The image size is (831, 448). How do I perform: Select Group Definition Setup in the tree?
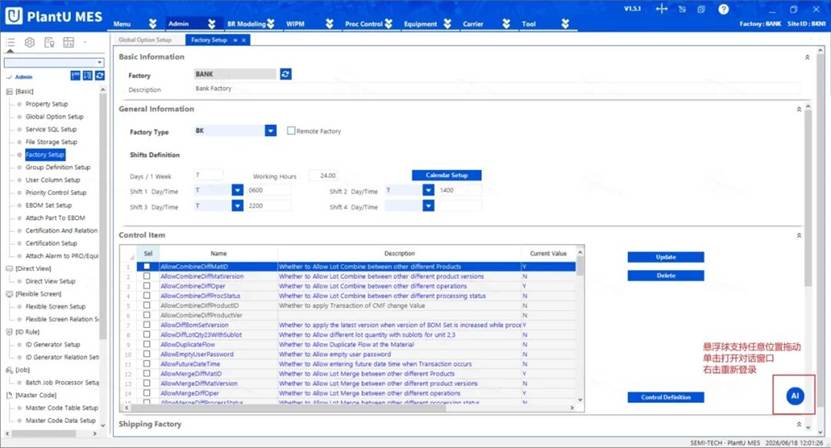(58, 168)
